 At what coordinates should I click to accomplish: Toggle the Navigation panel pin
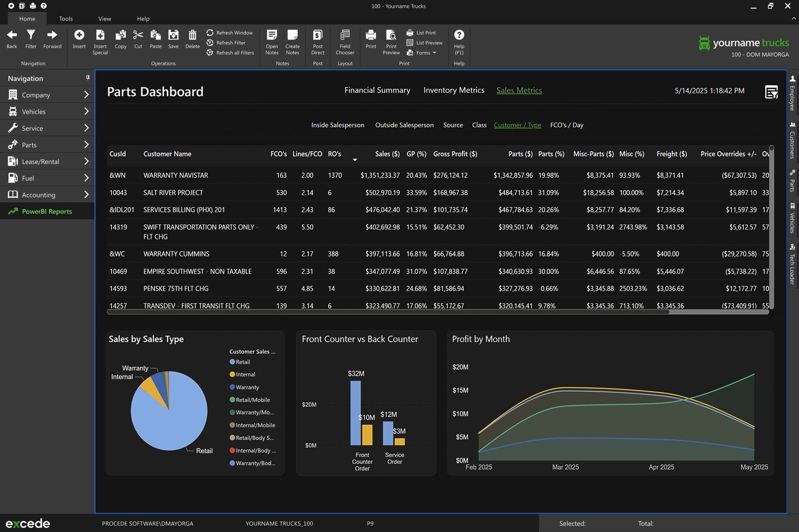(x=88, y=78)
